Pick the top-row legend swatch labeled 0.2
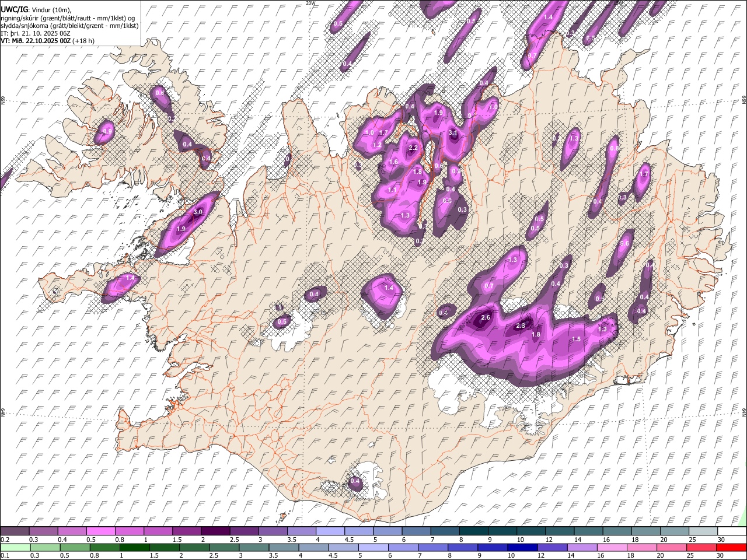The width and height of the screenshot is (747, 560). tap(16, 531)
